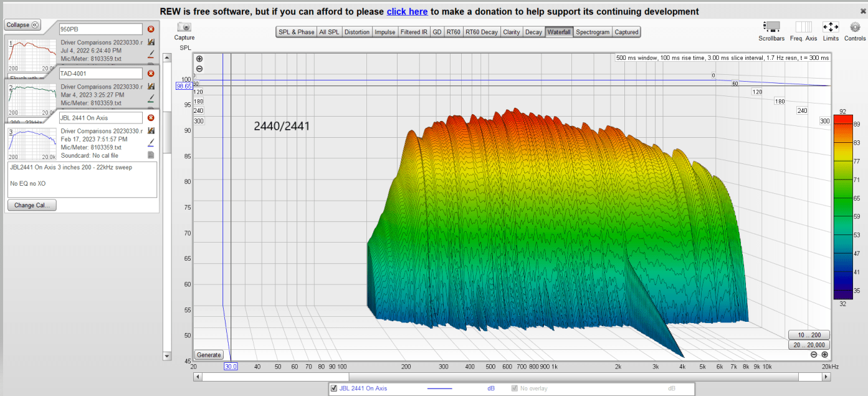Change the trace color of 950PB

151,54
